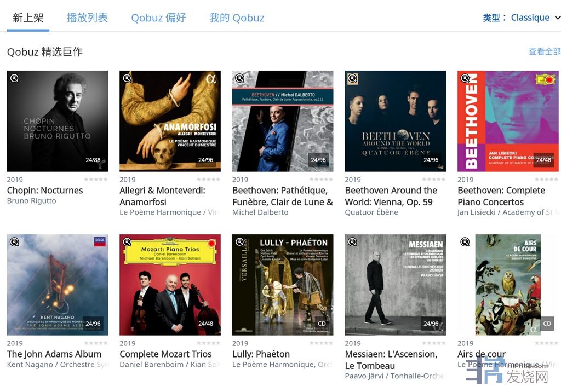
Task: Click 查看全部 to view all featured albums
Action: click(x=544, y=51)
